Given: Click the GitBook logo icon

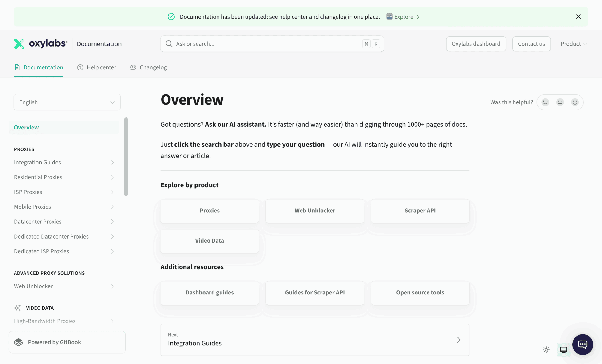Looking at the screenshot, I should (18, 342).
